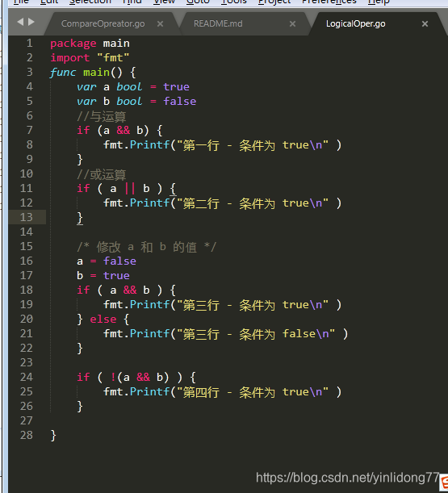448x493 pixels.
Task: Open the Goto menu
Action: 198,2
